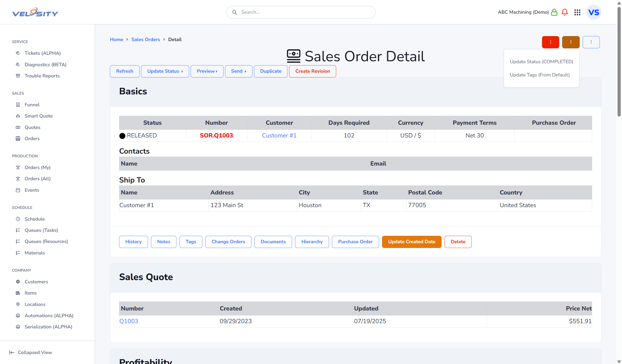
Task: Toggle the brown three-dot menu button
Action: click(570, 42)
